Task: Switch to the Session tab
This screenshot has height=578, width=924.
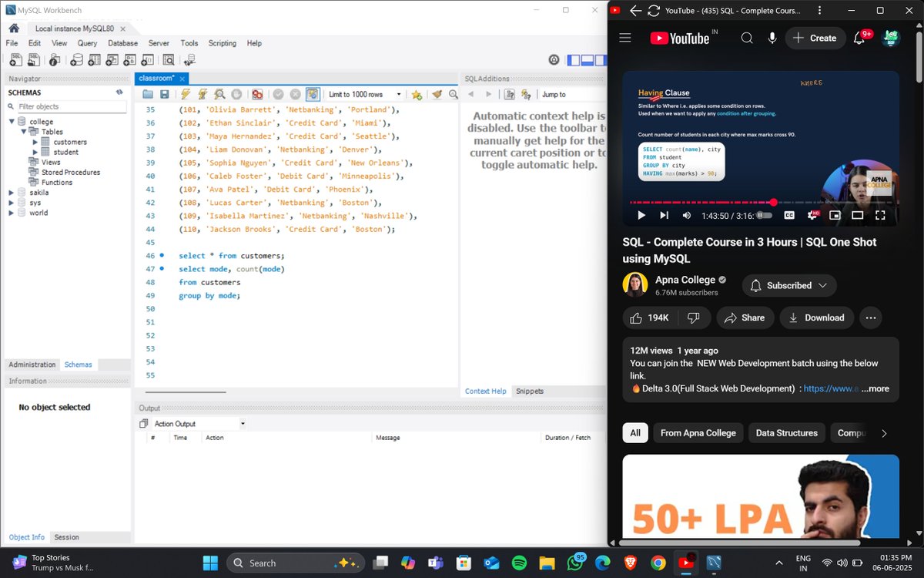Action: [x=66, y=537]
